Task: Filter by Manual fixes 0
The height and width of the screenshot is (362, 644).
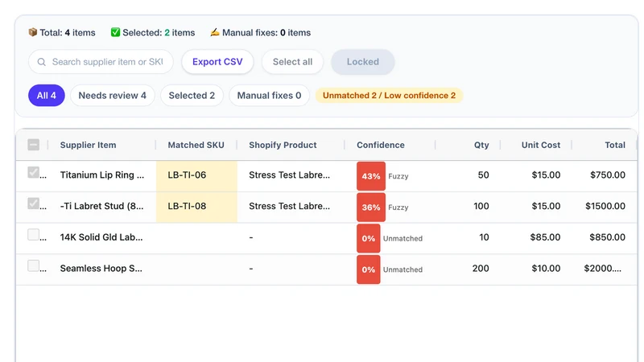Action: point(269,96)
